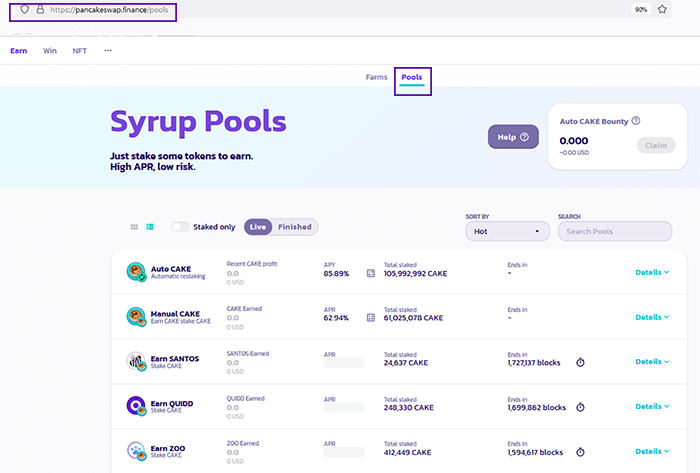Viewport: 700px width, 473px height.
Task: Click the Earn QUIDD pool name
Action: tap(172, 404)
